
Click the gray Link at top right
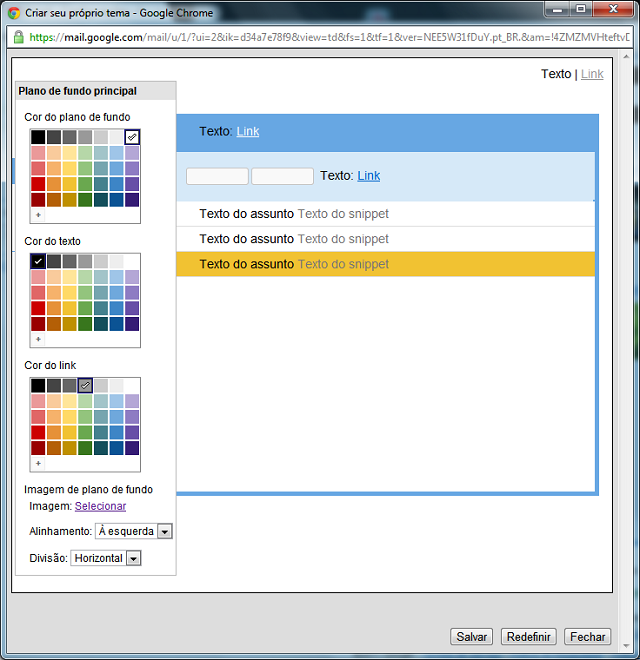pos(592,74)
